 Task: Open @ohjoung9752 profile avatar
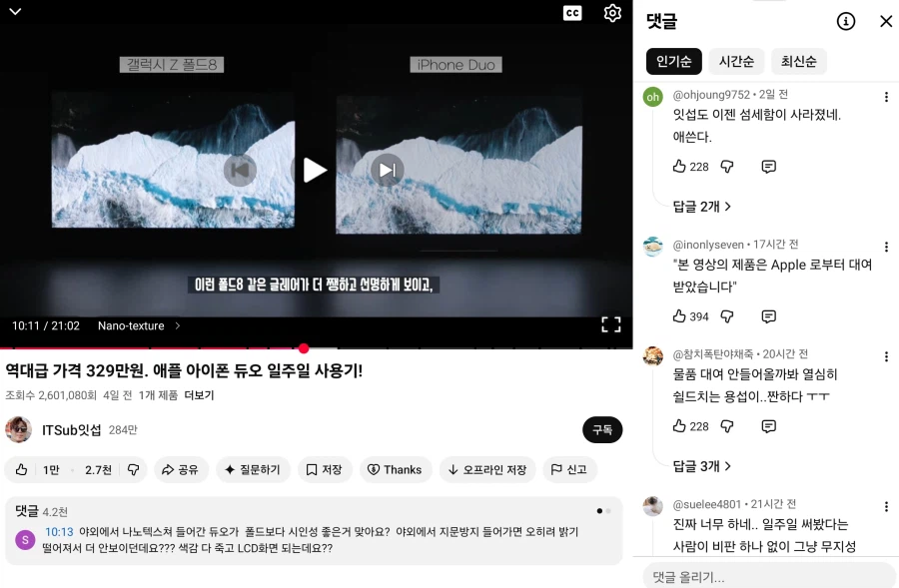(x=653, y=97)
